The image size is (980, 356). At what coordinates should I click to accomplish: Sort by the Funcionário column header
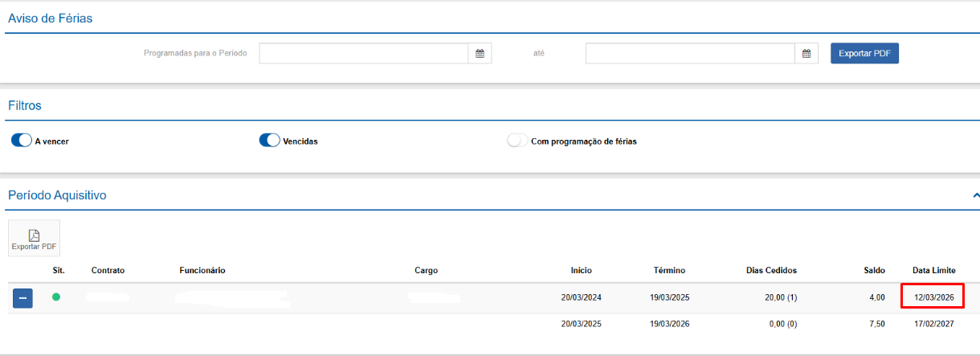click(202, 270)
